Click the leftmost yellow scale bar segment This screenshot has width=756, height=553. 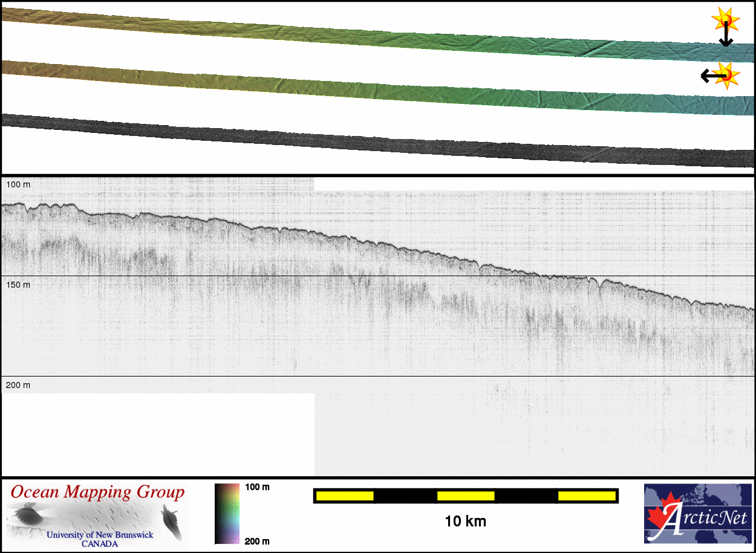click(x=345, y=496)
